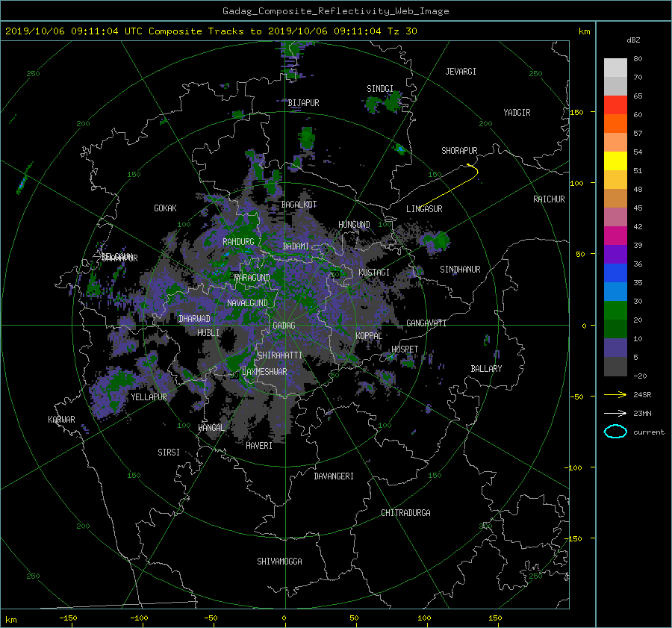Click the DAVANGERI city label
Viewport: 672px width, 628px height.
click(334, 476)
